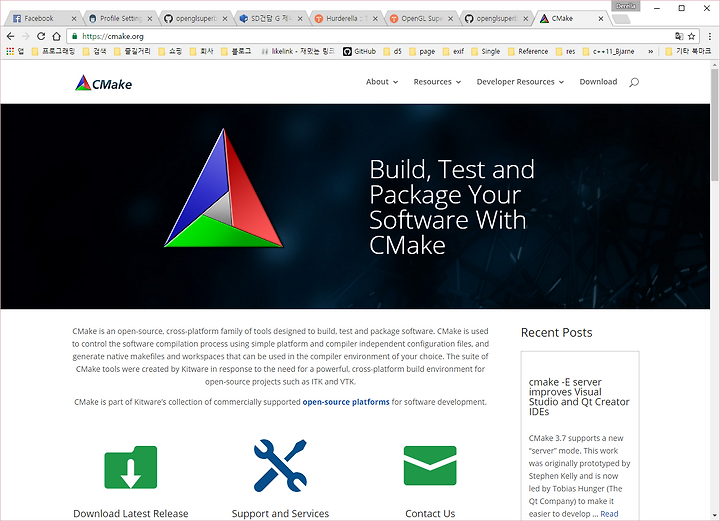Open the GitHub bookmark
Viewport: 720px width, 521px height.
click(360, 51)
